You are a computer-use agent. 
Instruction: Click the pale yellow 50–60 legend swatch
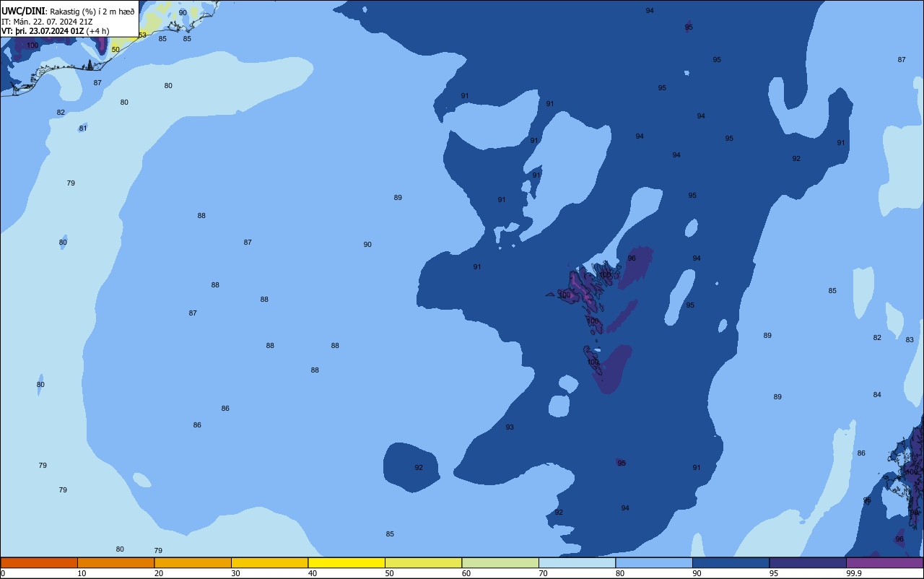(x=423, y=562)
